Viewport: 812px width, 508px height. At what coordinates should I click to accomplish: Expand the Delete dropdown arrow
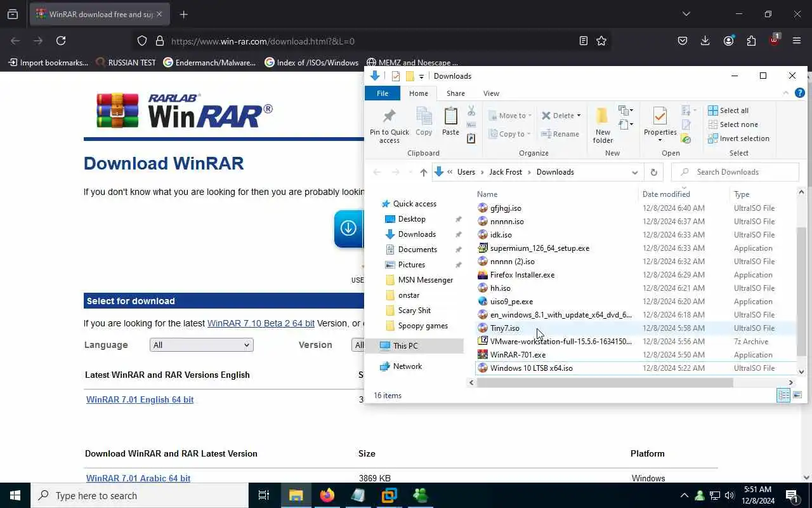(x=579, y=116)
